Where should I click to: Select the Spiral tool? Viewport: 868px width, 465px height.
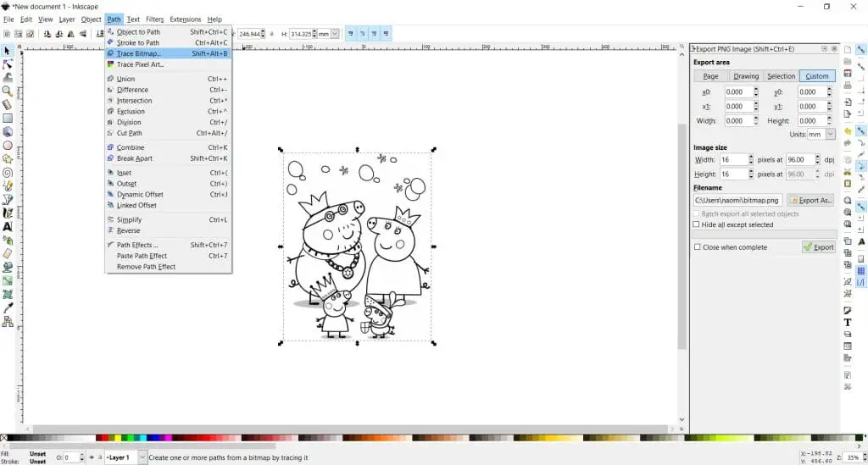click(x=7, y=173)
